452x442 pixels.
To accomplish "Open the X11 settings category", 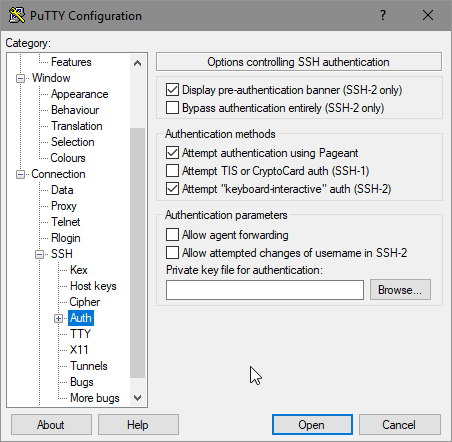I will (79, 350).
